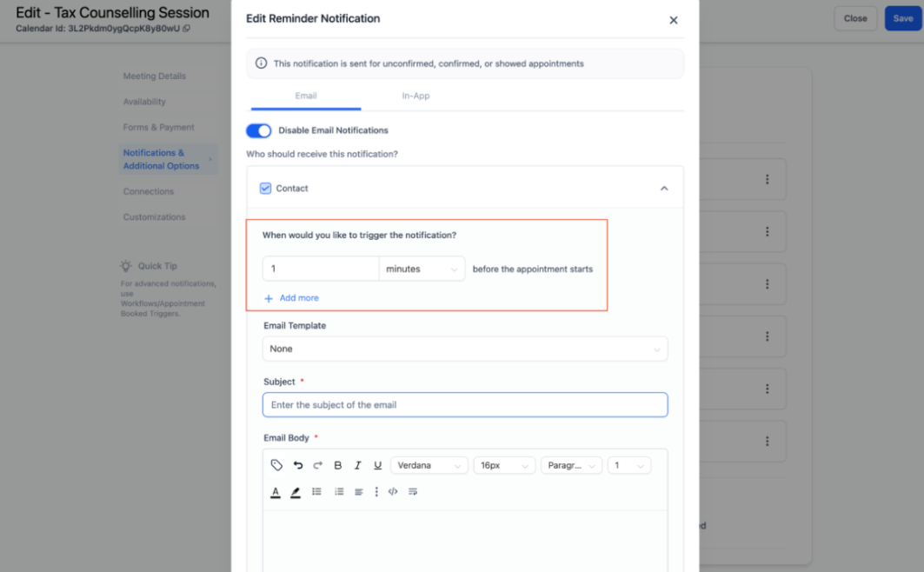The image size is (924, 572).
Task: Open the text color picker
Action: click(276, 492)
